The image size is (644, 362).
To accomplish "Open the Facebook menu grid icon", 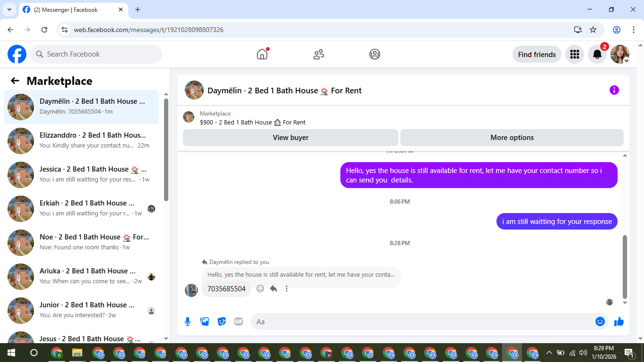I will click(574, 54).
